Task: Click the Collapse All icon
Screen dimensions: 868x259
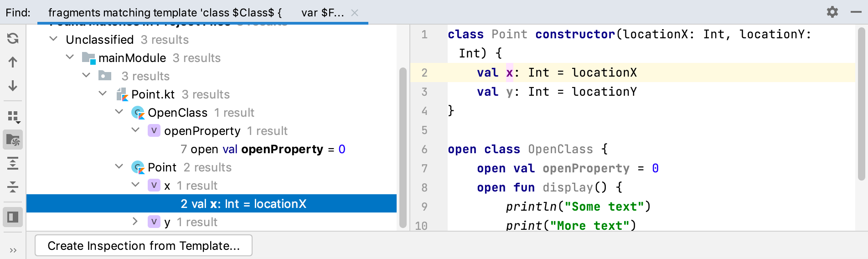Action: [13, 186]
